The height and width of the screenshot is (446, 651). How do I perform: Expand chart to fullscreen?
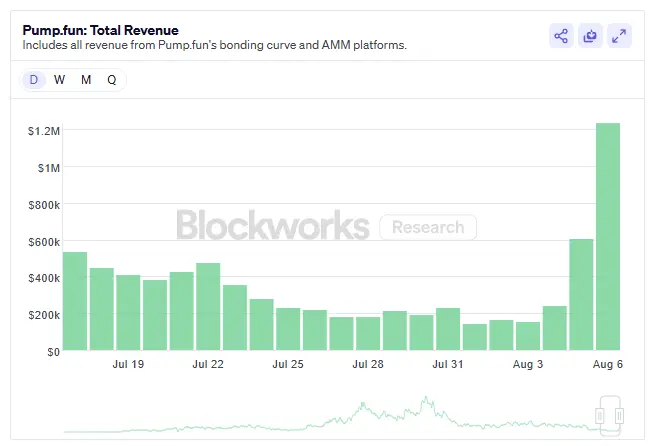[619, 36]
